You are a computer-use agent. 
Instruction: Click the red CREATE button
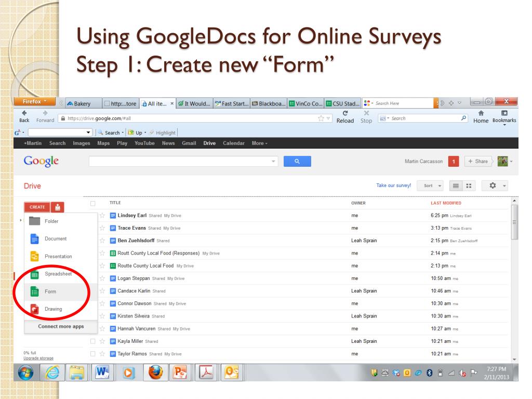(x=37, y=207)
